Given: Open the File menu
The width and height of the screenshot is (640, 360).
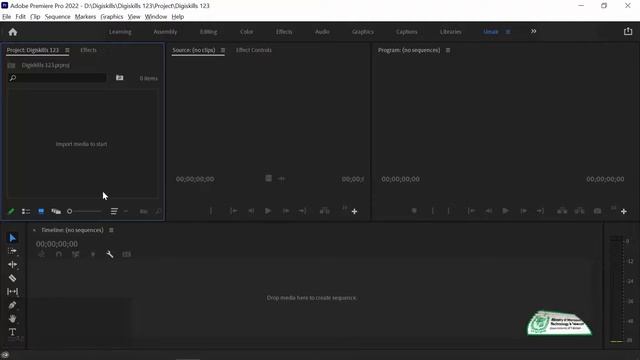Looking at the screenshot, I should tap(7, 17).
